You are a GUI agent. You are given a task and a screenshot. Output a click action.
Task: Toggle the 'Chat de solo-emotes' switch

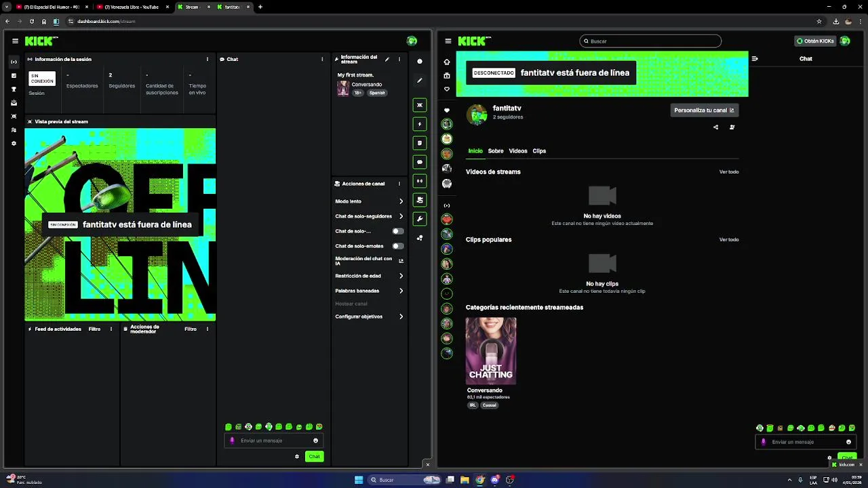click(x=398, y=246)
